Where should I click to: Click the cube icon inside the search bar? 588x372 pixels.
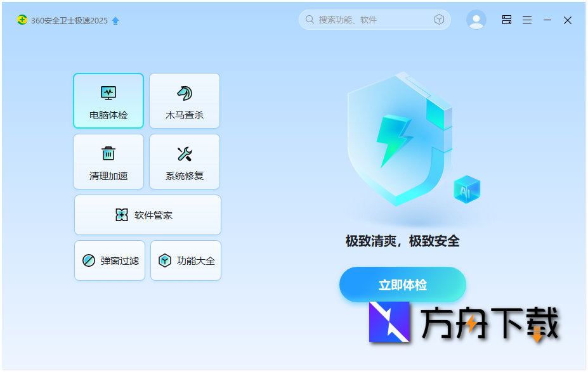(x=438, y=19)
